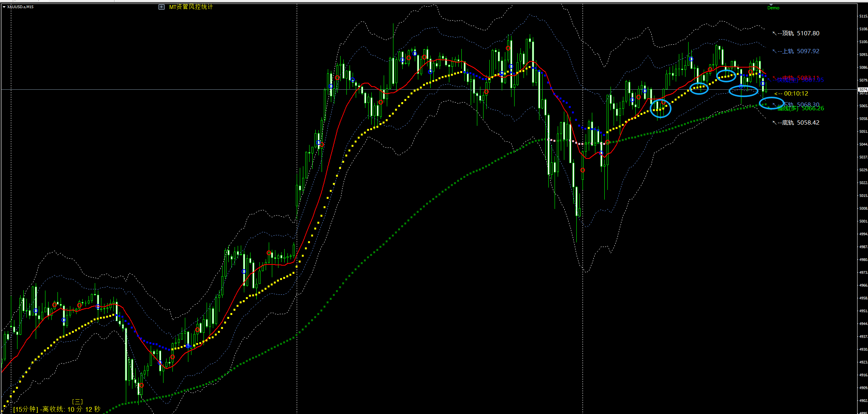The image size is (868, 414).
Task: Click the arrow pointing at 底轨 label
Action: tap(775, 123)
